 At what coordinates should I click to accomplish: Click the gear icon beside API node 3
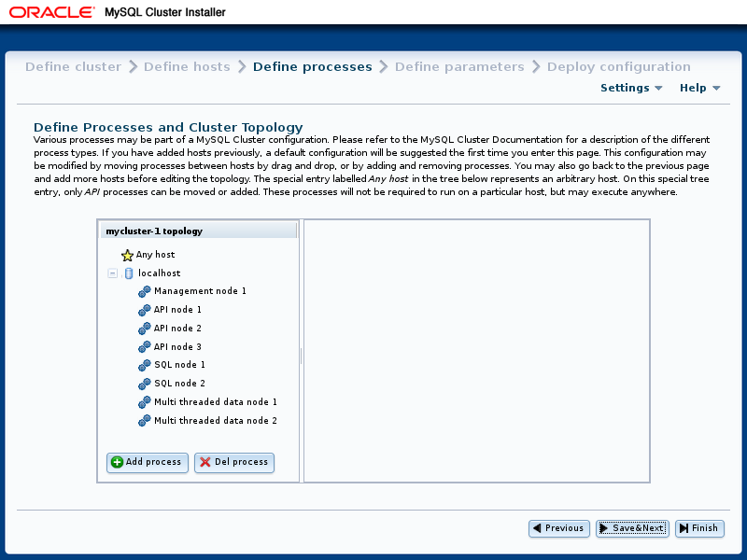145,346
